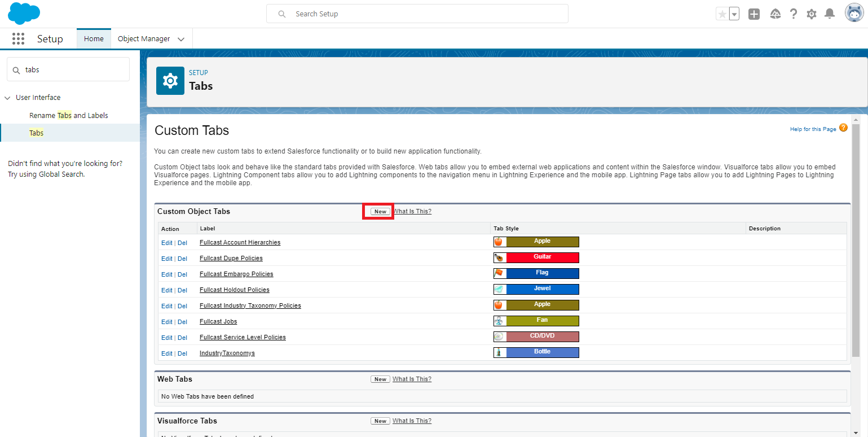Click the Fan icon in Fullcast Jobs row
Screen dimensions: 868x437
(499, 321)
